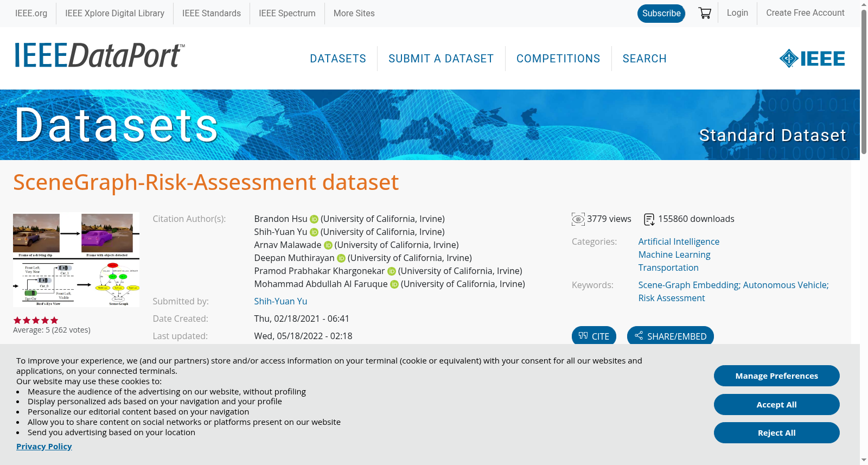Open the Competitions page
The width and height of the screenshot is (868, 465).
pyautogui.click(x=558, y=59)
